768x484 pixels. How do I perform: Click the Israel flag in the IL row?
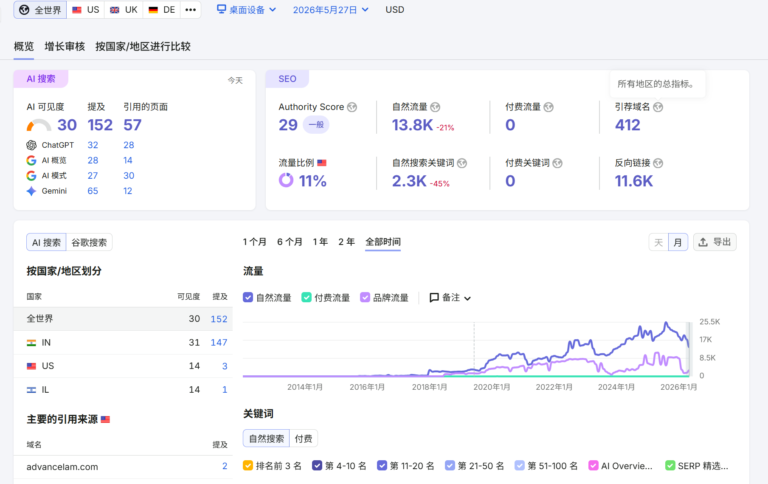coord(31,390)
